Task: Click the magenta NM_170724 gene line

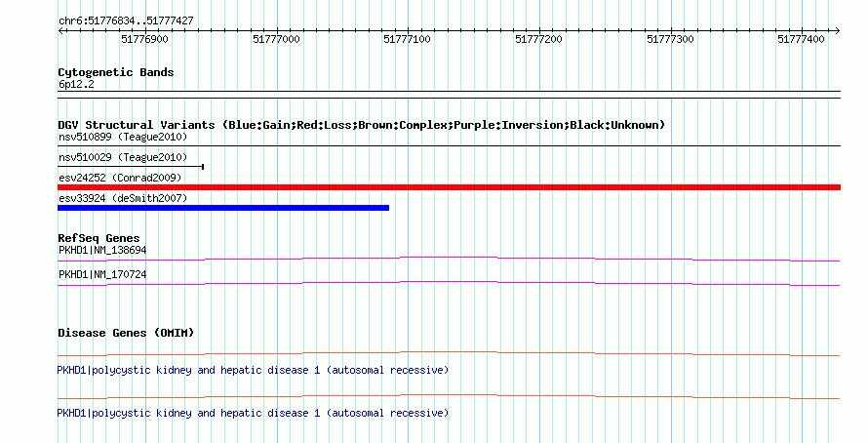Action: pyautogui.click(x=449, y=283)
